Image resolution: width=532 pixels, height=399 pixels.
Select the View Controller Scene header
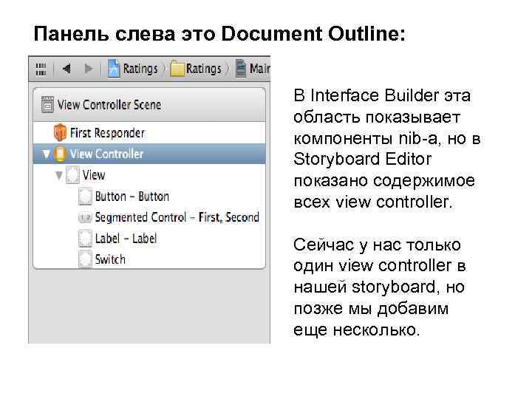149,105
